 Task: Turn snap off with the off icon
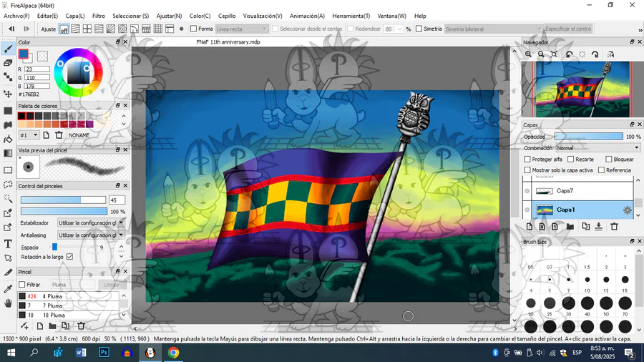click(x=64, y=29)
